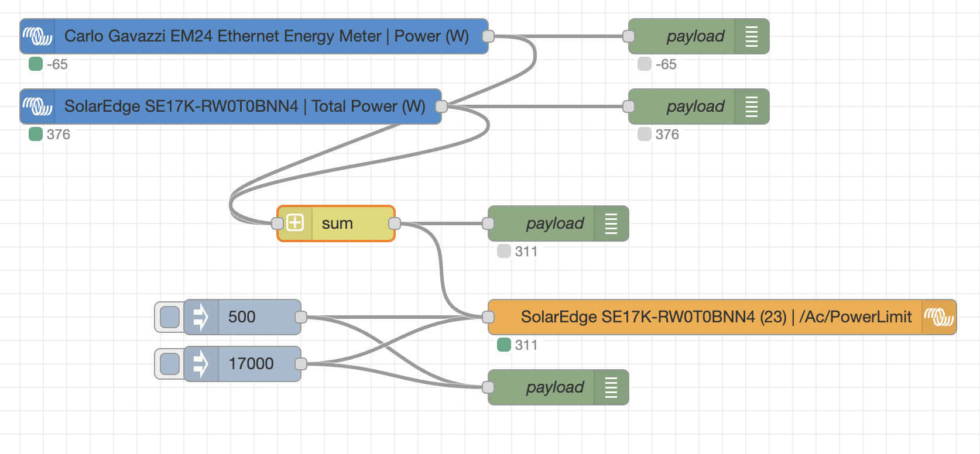Click the grey status dot beside -65 under payload
Image resolution: width=980 pixels, height=454 pixels.
645,64
